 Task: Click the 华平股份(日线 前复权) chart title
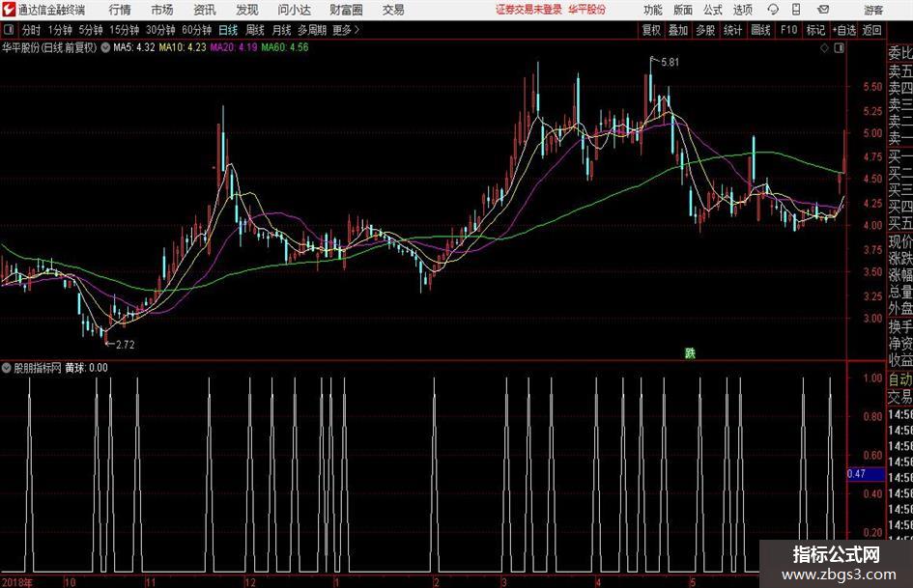click(x=49, y=47)
